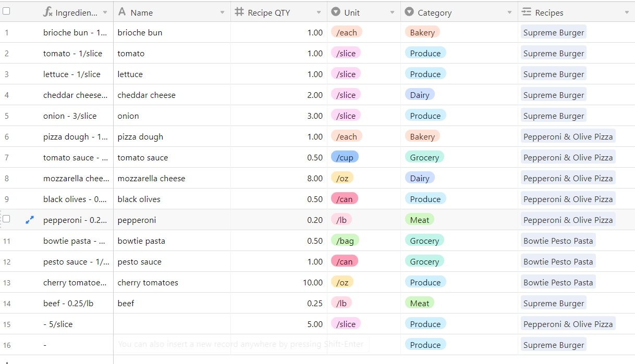
Task: Click the Meat tag in the pepperoni row
Action: [420, 220]
